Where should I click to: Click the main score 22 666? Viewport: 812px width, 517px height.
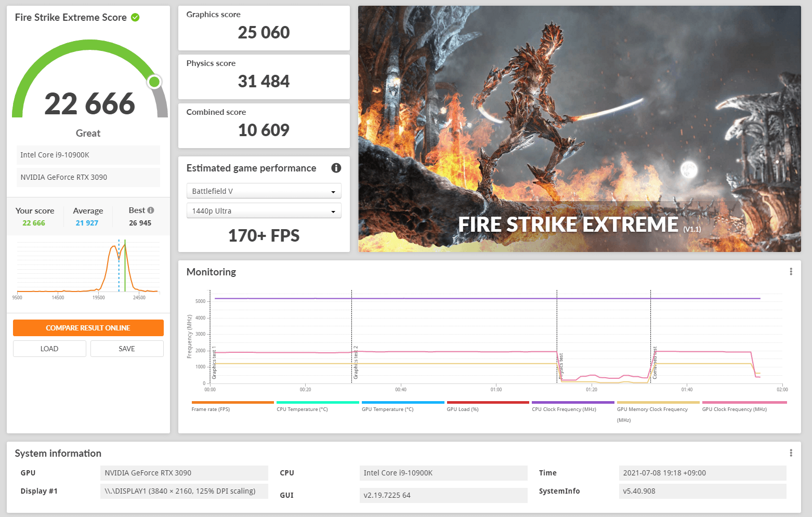pyautogui.click(x=89, y=104)
